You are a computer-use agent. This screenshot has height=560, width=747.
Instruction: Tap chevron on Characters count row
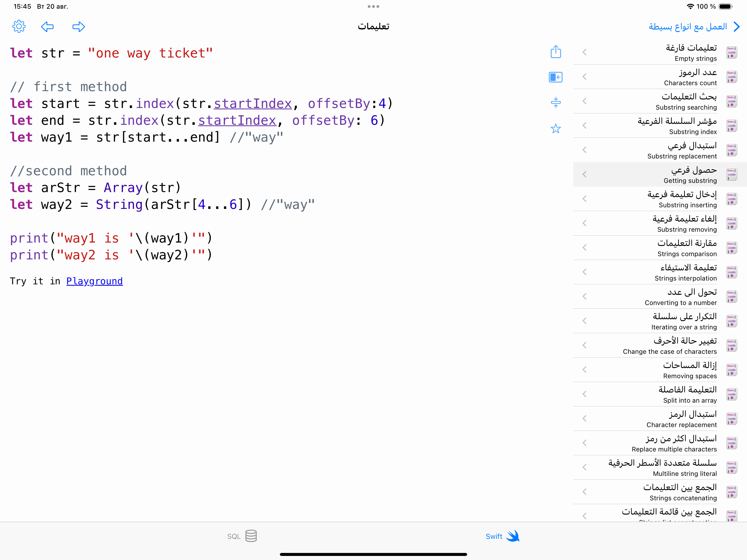(x=585, y=77)
